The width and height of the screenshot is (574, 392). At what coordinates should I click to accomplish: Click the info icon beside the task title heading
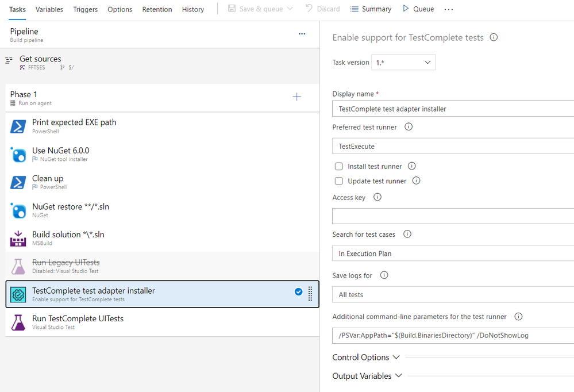(x=494, y=37)
